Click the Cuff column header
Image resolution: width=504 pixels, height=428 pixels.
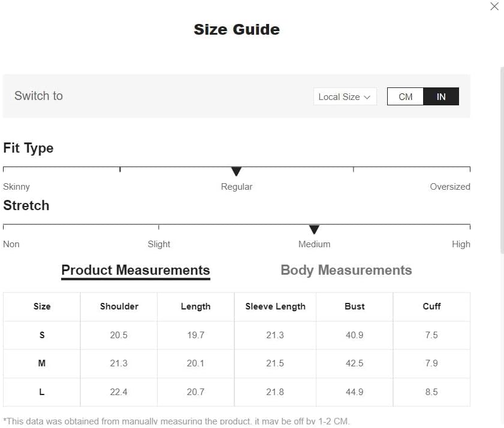(x=431, y=306)
